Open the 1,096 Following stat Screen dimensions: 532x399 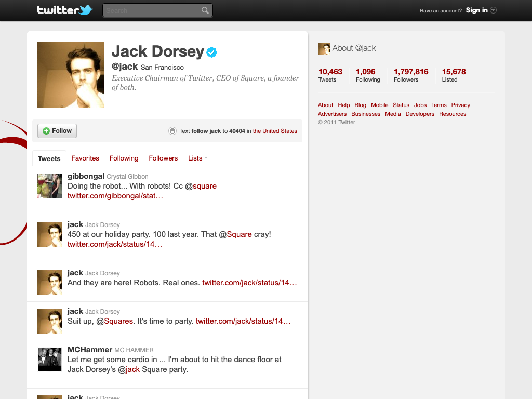tap(368, 75)
